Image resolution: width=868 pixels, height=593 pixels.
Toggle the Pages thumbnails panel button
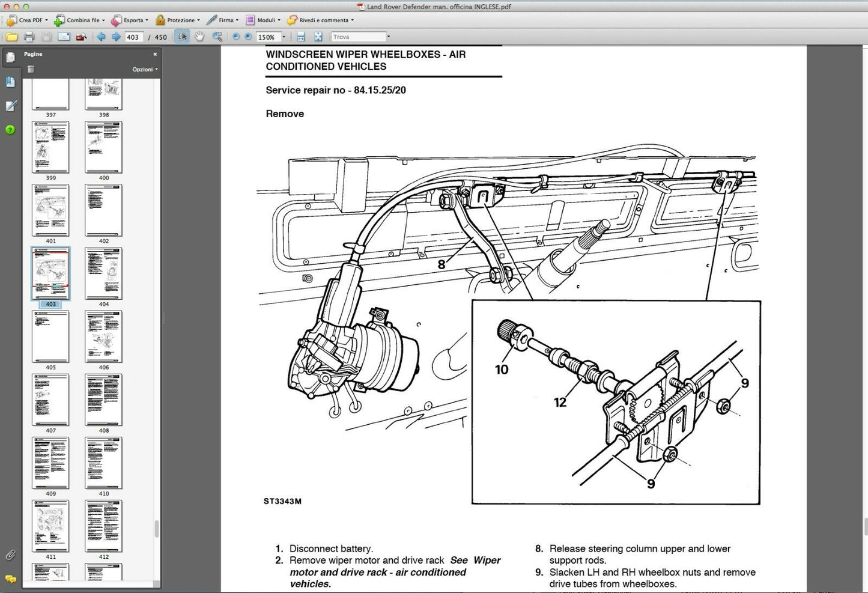[x=10, y=57]
